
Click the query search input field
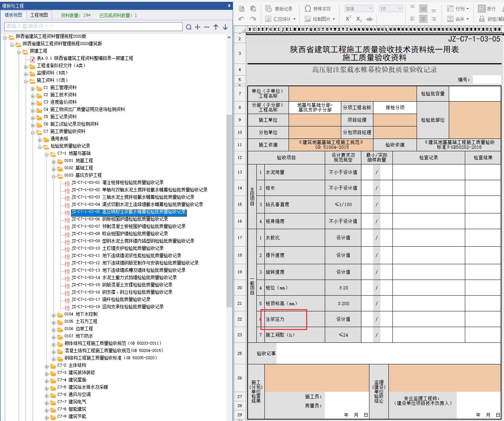93,26
